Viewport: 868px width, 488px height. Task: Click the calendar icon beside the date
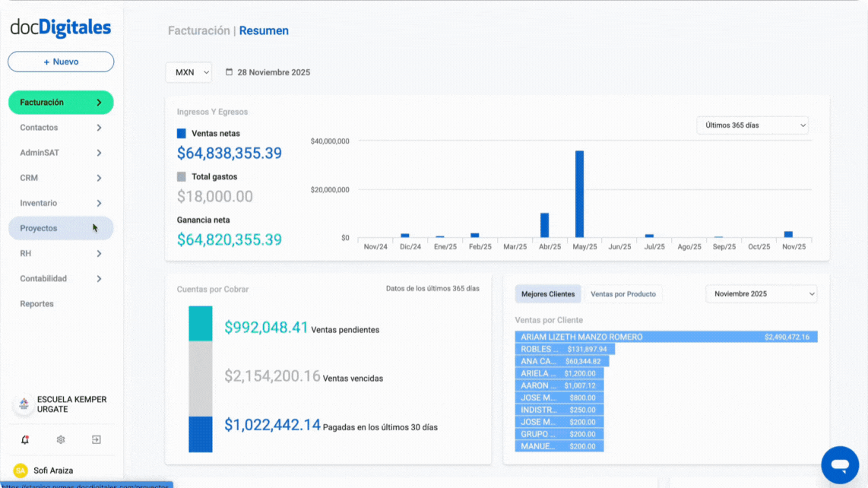pyautogui.click(x=230, y=71)
